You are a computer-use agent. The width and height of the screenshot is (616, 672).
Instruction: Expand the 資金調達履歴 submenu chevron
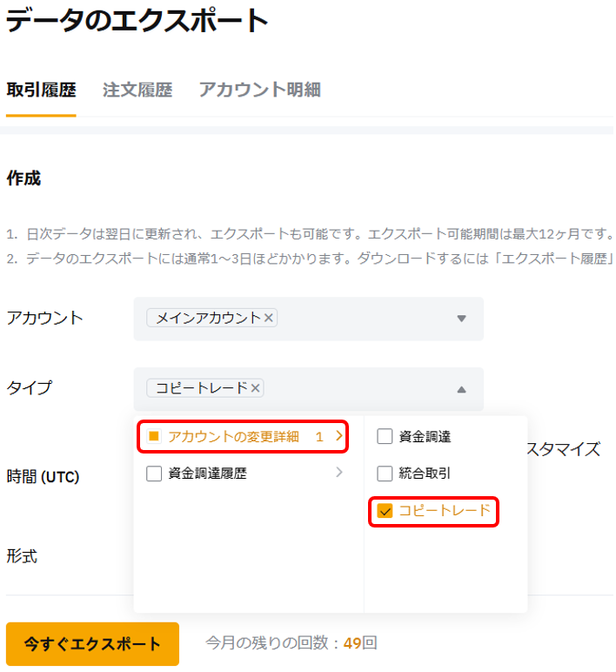click(x=339, y=474)
